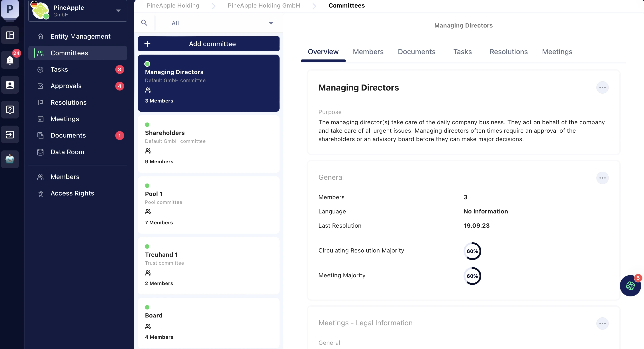Switch to the Overview tab
The width and height of the screenshot is (644, 349).
pyautogui.click(x=323, y=52)
